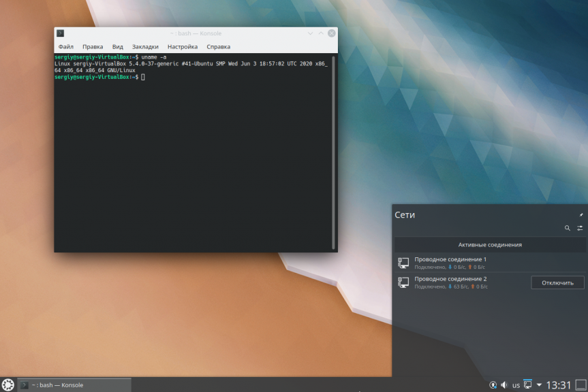Click the search icon in Сети panel
The height and width of the screenshot is (392, 588).
pyautogui.click(x=568, y=229)
